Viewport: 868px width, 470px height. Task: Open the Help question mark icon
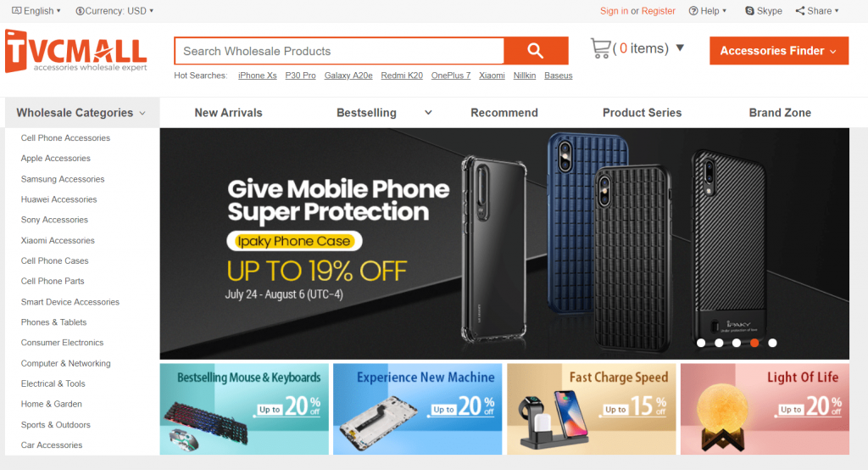pos(693,10)
